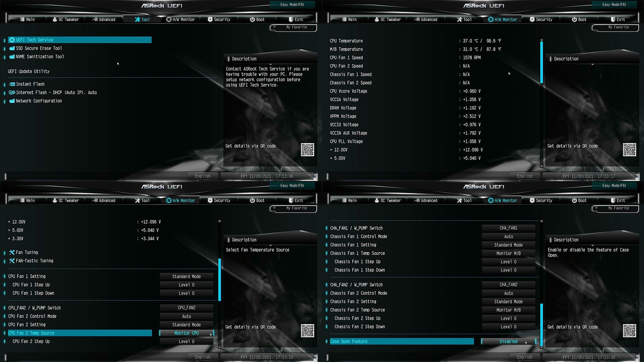Toggle the Case Open Feature Disabled value
Viewport: 644px width, 362px height.
(x=508, y=342)
